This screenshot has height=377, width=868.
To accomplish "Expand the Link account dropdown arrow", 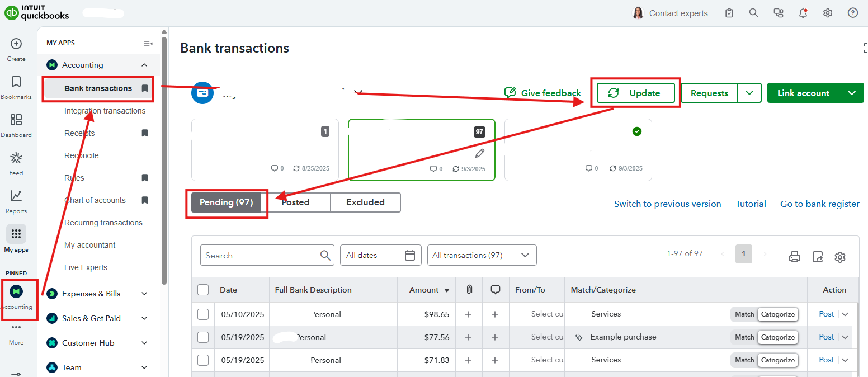I will [x=852, y=93].
